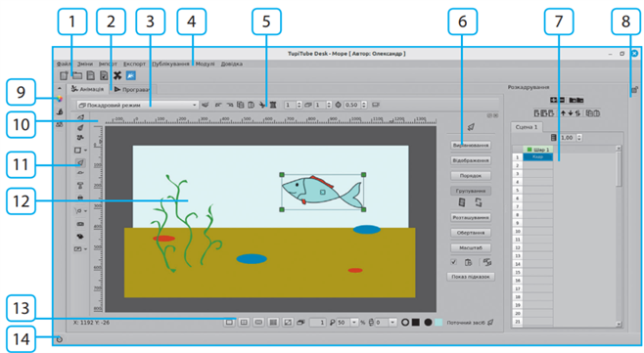Select frame 5 cell in Шар 1

[x=537, y=190]
